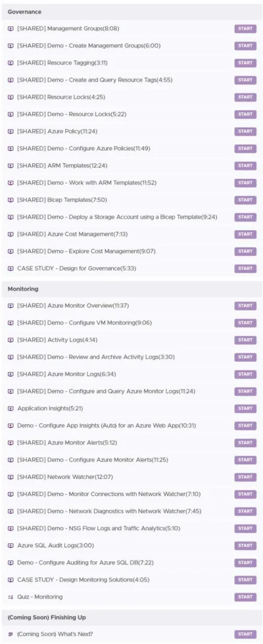Open NSG Flow Logs and Traffic Analytics link

pyautogui.click(x=93, y=528)
